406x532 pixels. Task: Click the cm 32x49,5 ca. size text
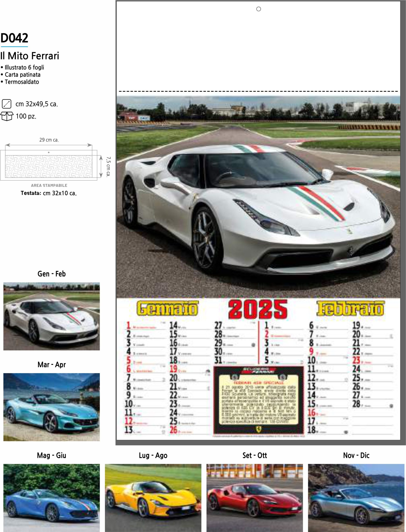pos(37,104)
